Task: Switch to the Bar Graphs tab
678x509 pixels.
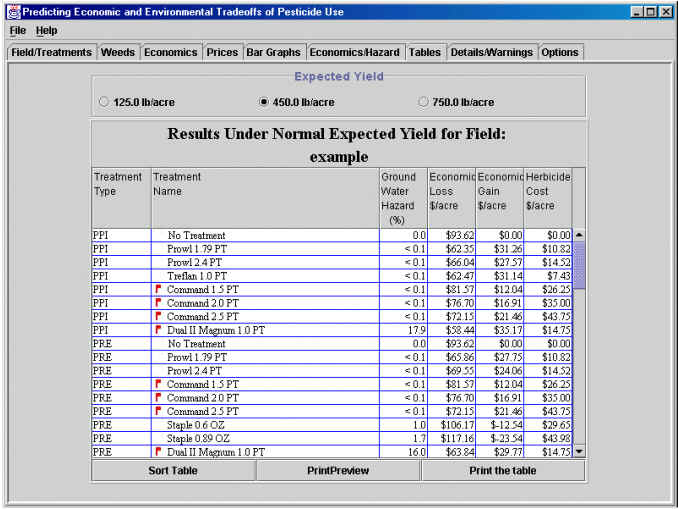Action: 273,52
